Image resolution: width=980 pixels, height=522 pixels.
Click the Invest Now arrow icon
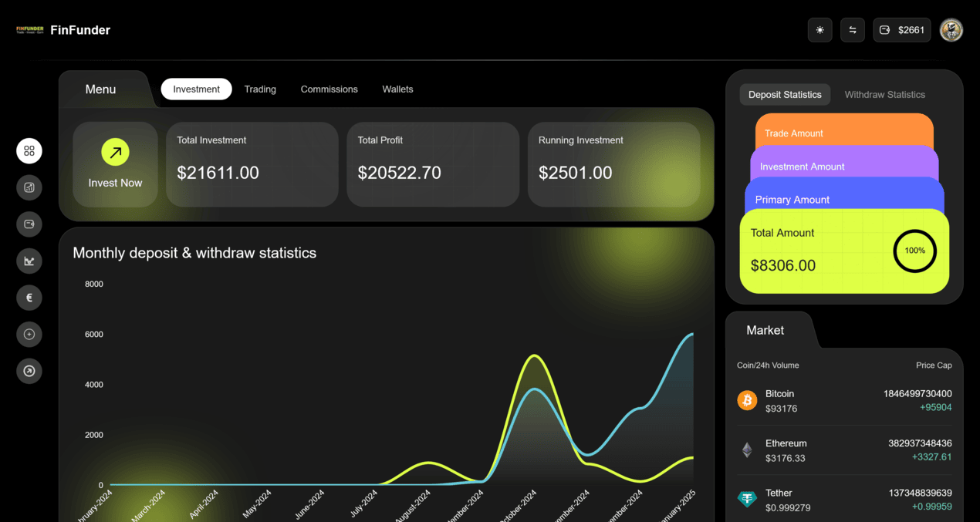115,152
